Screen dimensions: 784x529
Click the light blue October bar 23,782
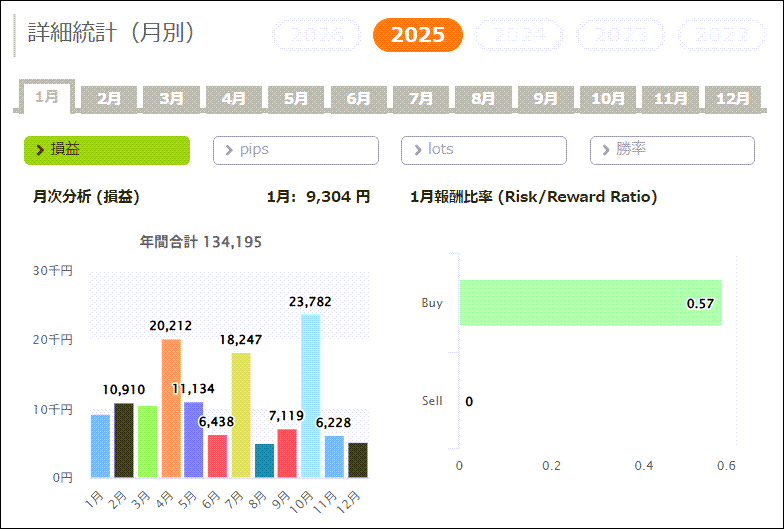[311, 396]
